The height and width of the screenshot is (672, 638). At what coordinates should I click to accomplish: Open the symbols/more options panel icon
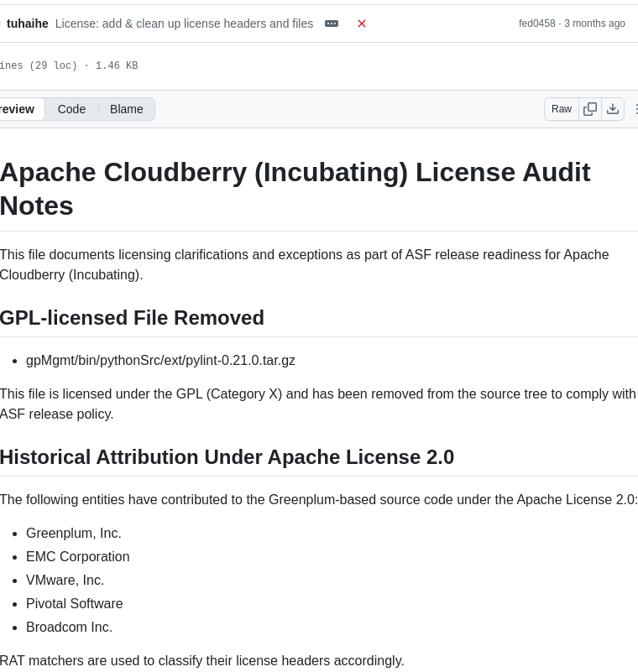(x=635, y=109)
